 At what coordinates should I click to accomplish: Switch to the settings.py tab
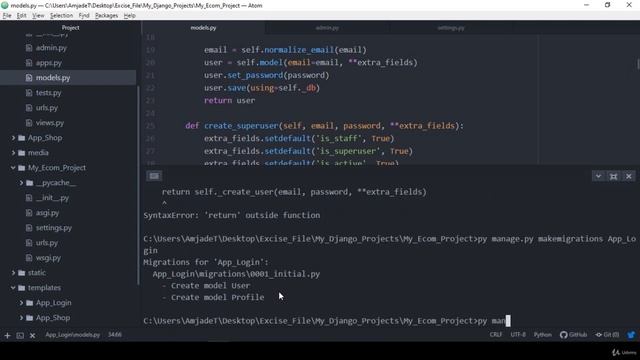451,28
